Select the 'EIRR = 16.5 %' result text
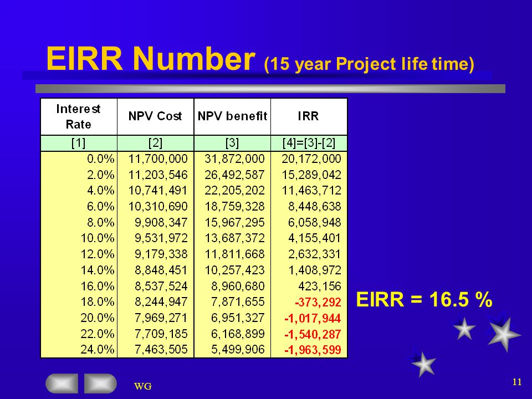Viewport: 532px width, 399px height. coord(424,300)
